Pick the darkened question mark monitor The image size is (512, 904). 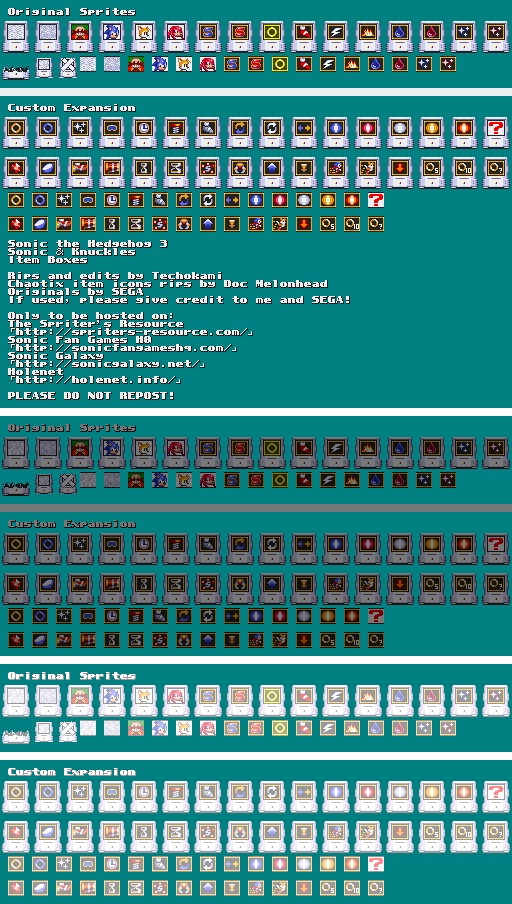[497, 549]
